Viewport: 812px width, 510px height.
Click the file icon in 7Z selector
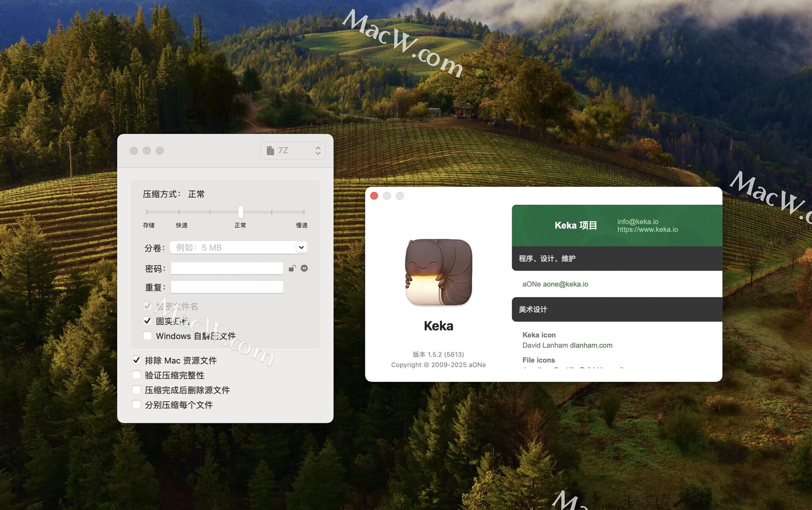(x=270, y=151)
